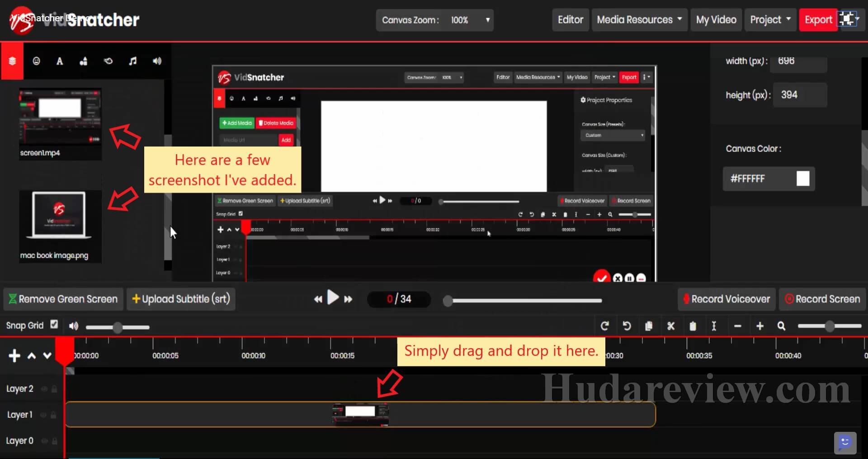Toggle lock of Layer 0
Image resolution: width=868 pixels, height=459 pixels.
(54, 441)
